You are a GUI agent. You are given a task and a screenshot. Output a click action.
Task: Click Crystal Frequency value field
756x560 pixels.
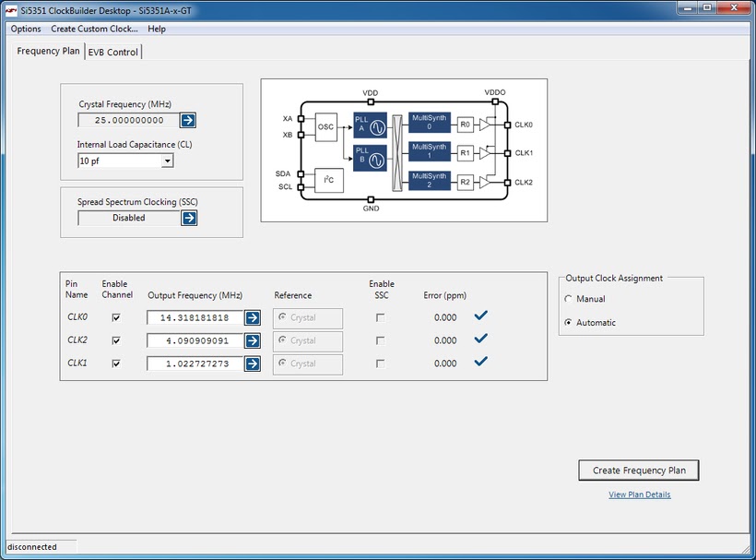tap(129, 121)
